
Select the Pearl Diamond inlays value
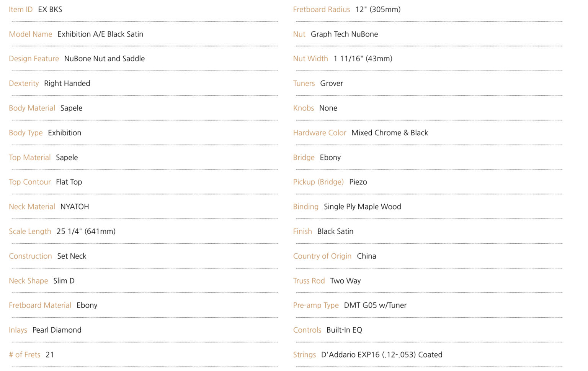click(57, 330)
